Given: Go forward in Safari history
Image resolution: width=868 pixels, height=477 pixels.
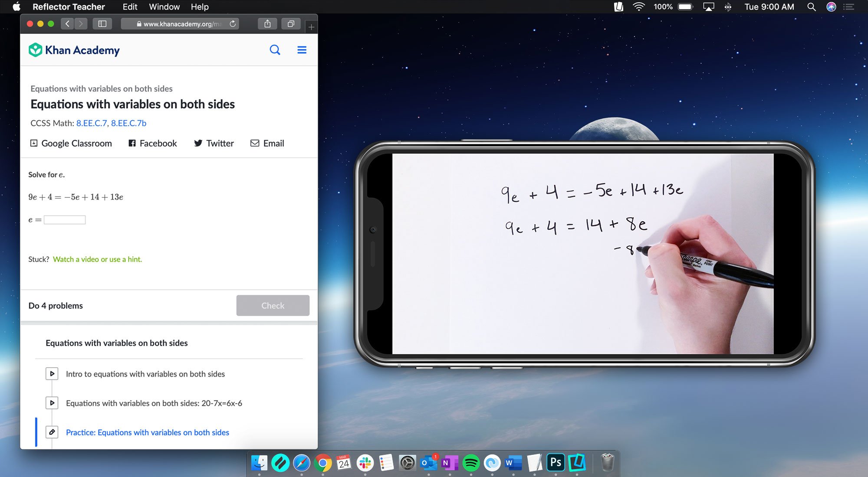Looking at the screenshot, I should pyautogui.click(x=81, y=24).
